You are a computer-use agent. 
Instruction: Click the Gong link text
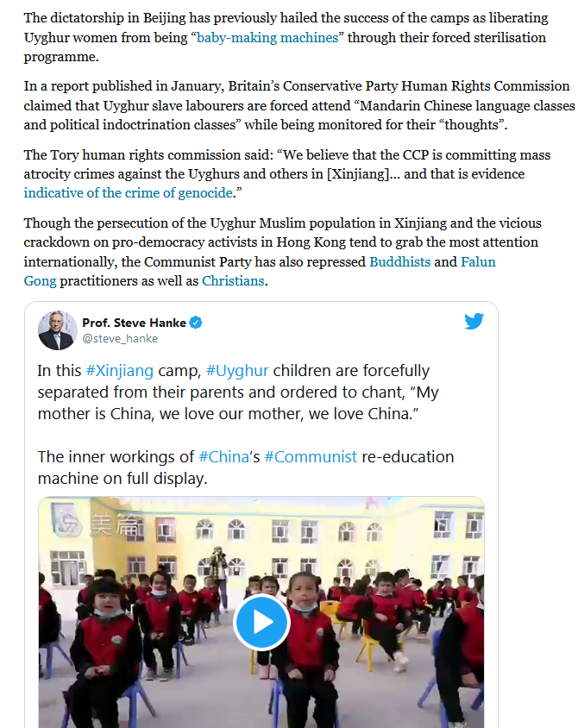point(40,281)
